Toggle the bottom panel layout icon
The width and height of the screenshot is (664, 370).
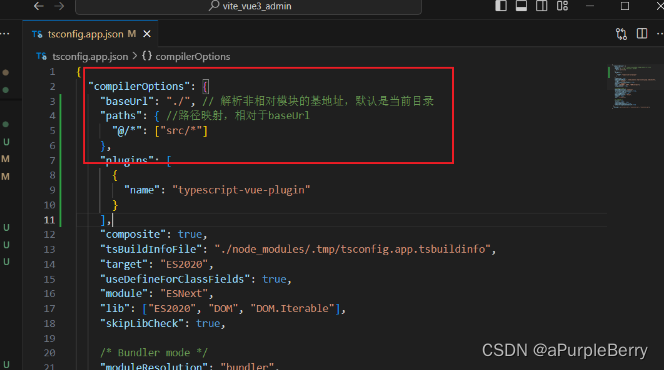coord(521,6)
